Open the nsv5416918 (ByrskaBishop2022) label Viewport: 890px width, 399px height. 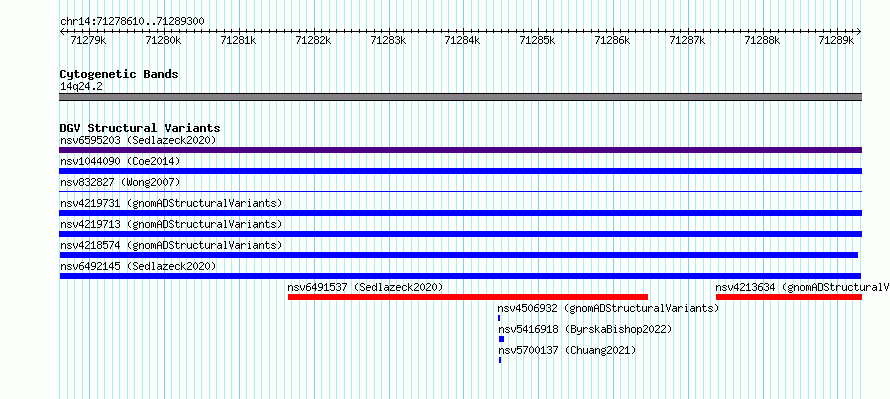tap(585, 329)
